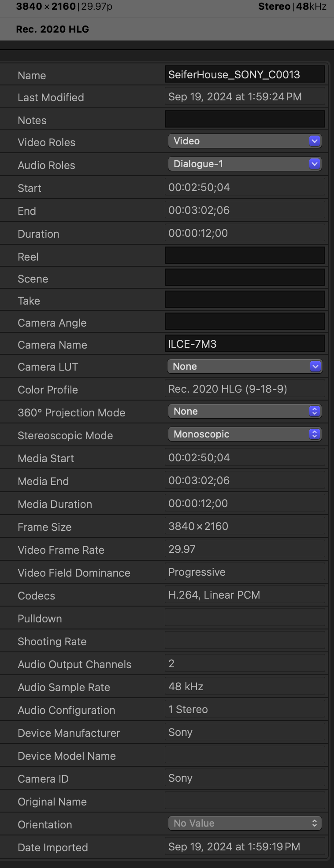Click the Color Profile value Rec. 2020 HLG (9-18-9)
Viewport: 334px width, 868px height.
(245, 389)
